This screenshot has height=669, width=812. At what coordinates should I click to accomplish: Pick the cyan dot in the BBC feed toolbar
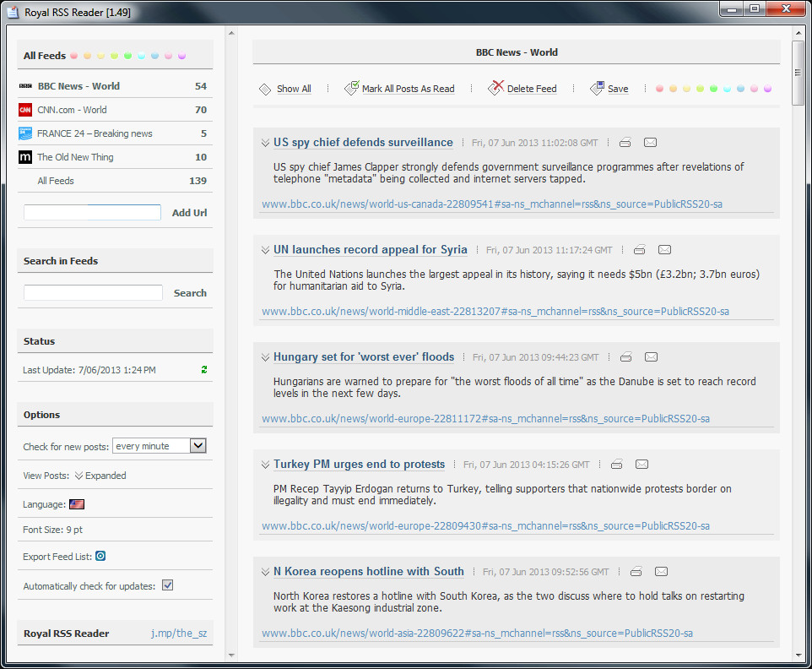click(x=727, y=89)
